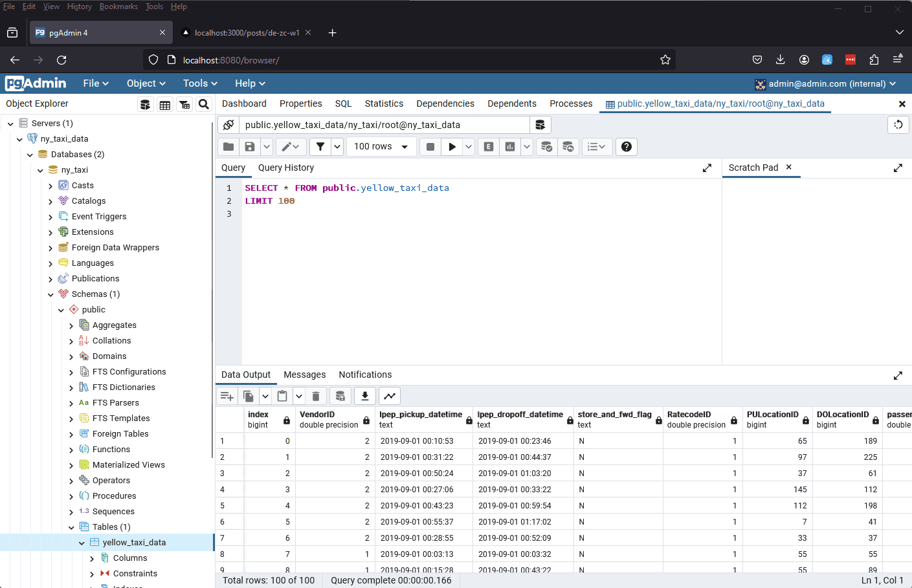Open the Paste options dropdown in Data Output
Viewport: 912px width, 588px height.
tap(299, 396)
